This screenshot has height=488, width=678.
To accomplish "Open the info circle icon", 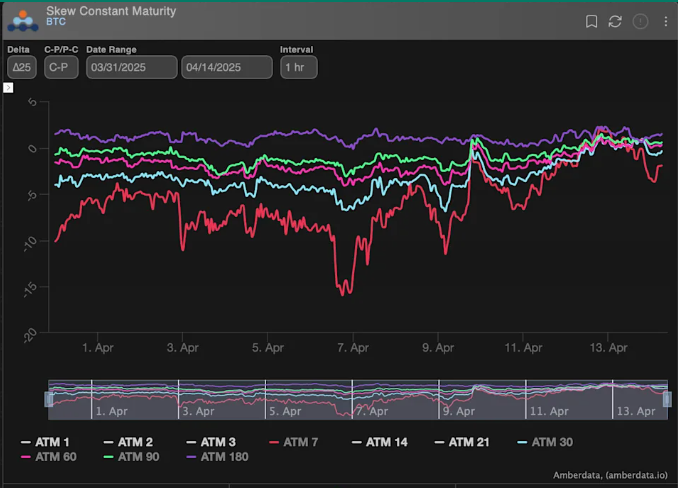I will tap(640, 21).
